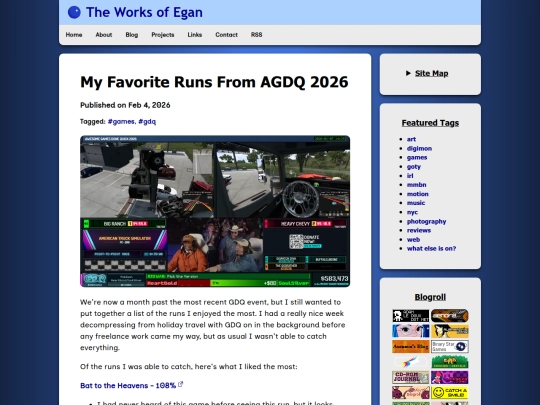Click the "Published on Feb 4, 2026" text
The height and width of the screenshot is (405, 540).
pyautogui.click(x=125, y=105)
